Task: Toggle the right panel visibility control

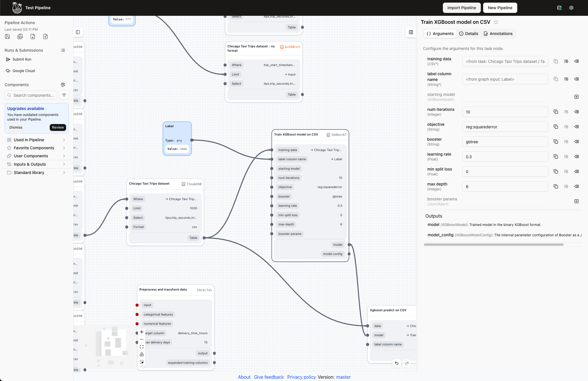Action: [410, 32]
